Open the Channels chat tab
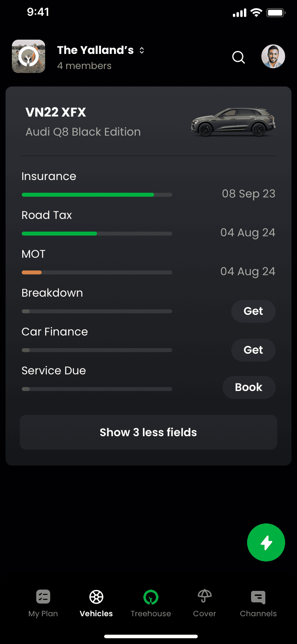 coord(258,604)
